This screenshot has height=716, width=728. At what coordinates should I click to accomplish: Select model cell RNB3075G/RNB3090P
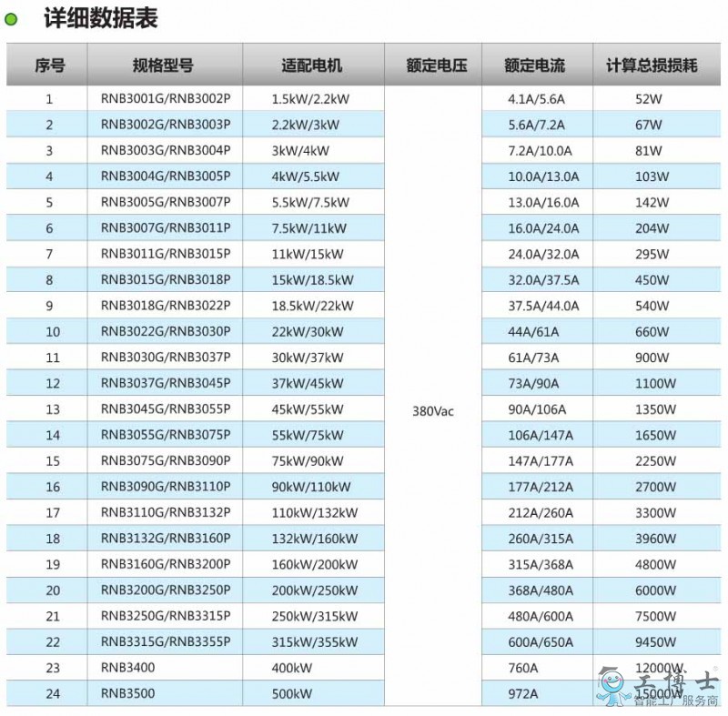pos(166,460)
